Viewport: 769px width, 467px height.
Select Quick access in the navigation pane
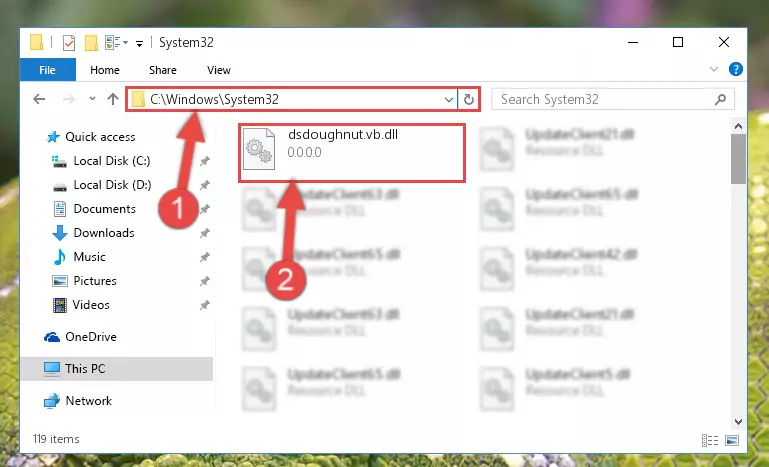[100, 137]
